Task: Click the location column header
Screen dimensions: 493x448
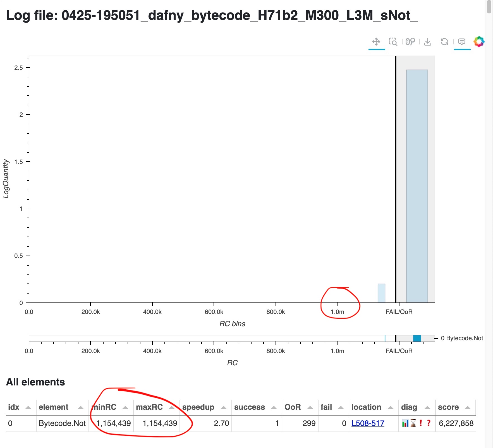Action: click(x=374, y=407)
